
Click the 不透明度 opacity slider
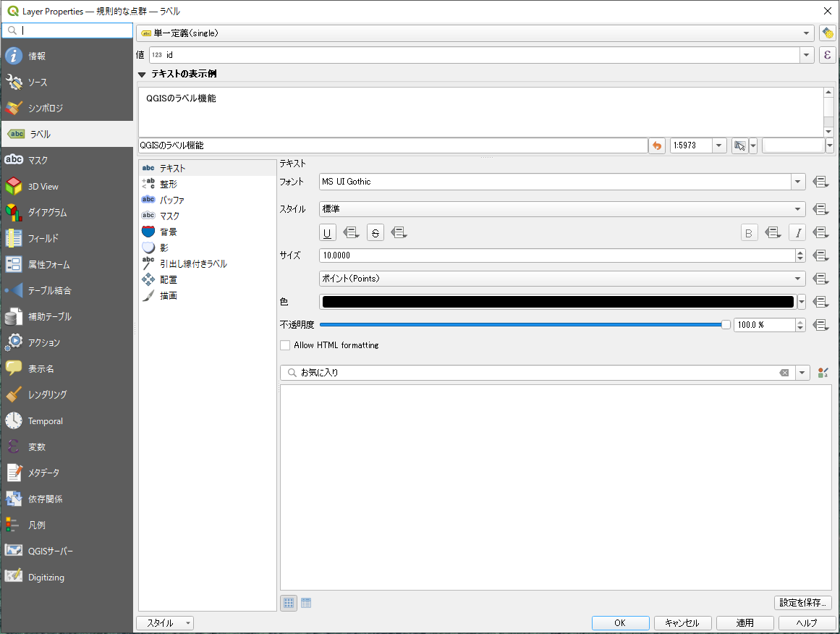pos(525,325)
